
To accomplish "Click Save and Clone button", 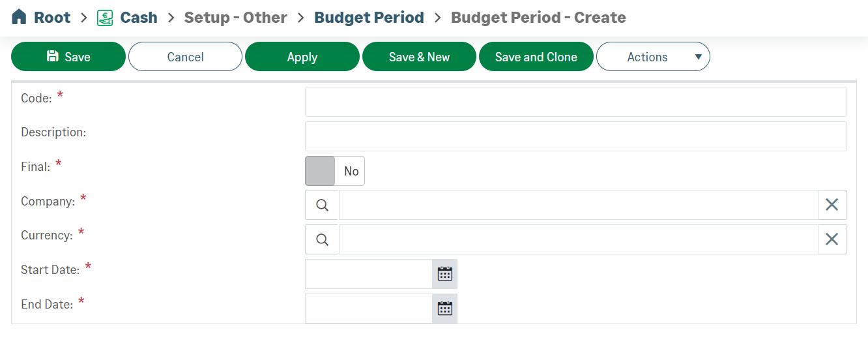I will (x=536, y=57).
